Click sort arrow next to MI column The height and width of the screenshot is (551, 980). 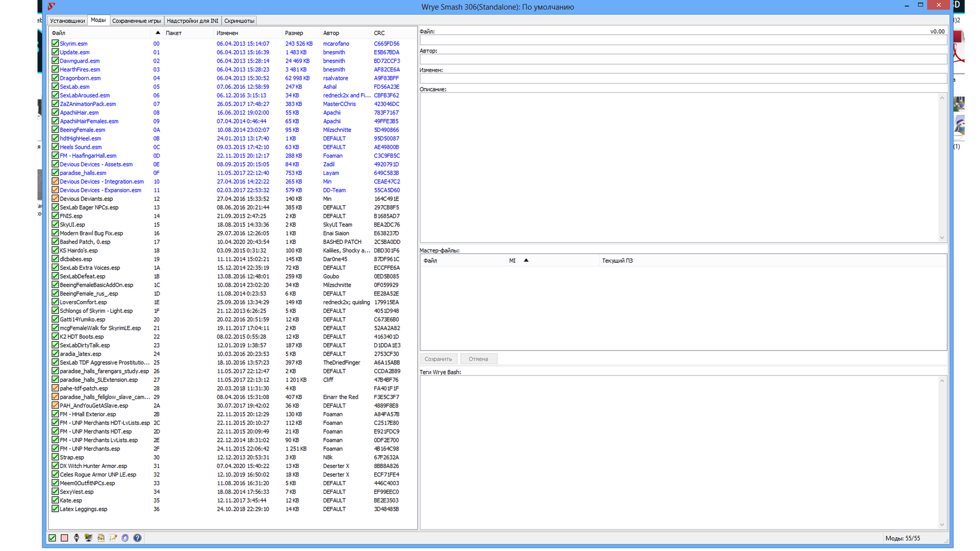tap(526, 260)
